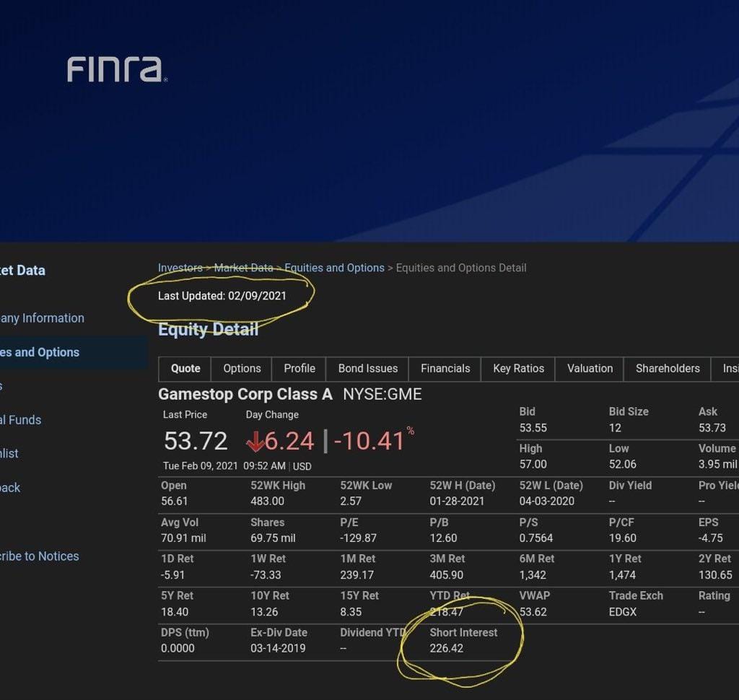Click 5Y Ret value 18.40
739x700 pixels.
point(175,612)
